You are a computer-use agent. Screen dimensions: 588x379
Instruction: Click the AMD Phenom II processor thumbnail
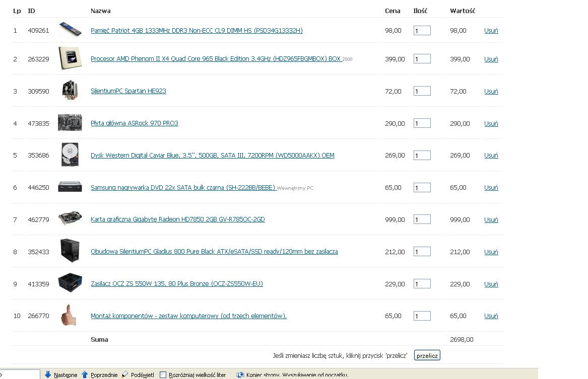(x=70, y=58)
